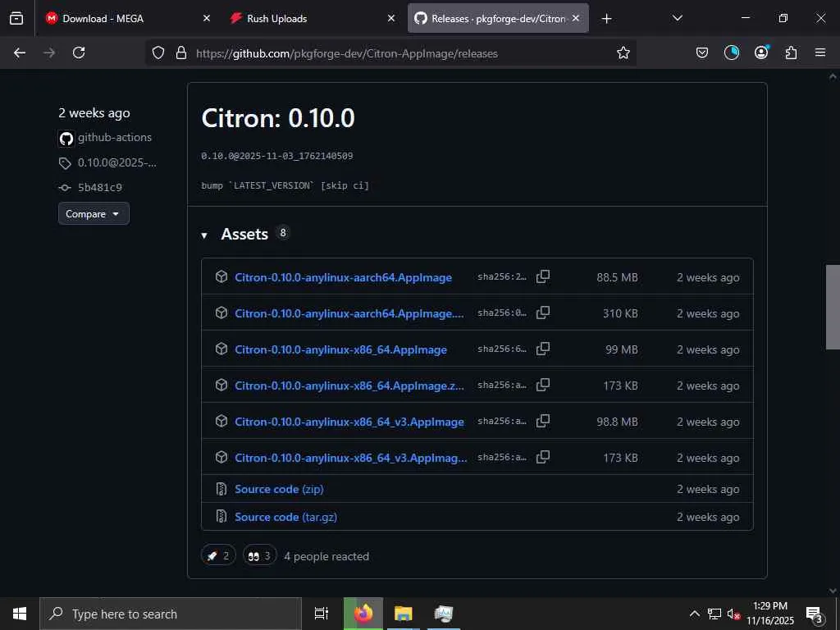This screenshot has height=630, width=840.
Task: Open the Compare dropdown
Action: 94,214
